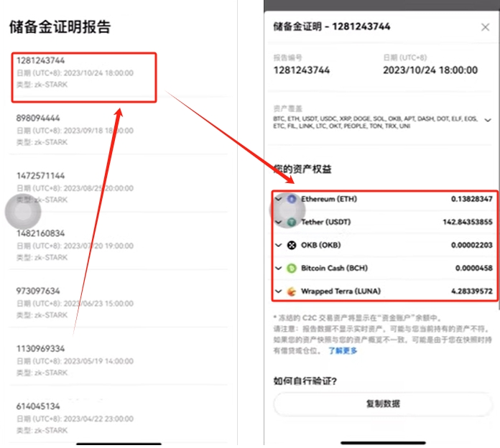Select the ETH balance 0.13828347
This screenshot has height=448, width=500.
tap(471, 199)
